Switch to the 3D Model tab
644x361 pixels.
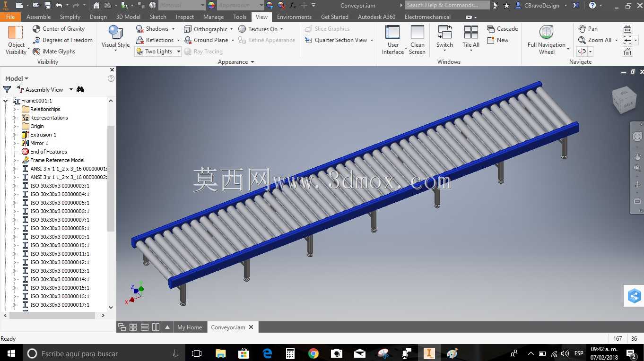click(128, 17)
